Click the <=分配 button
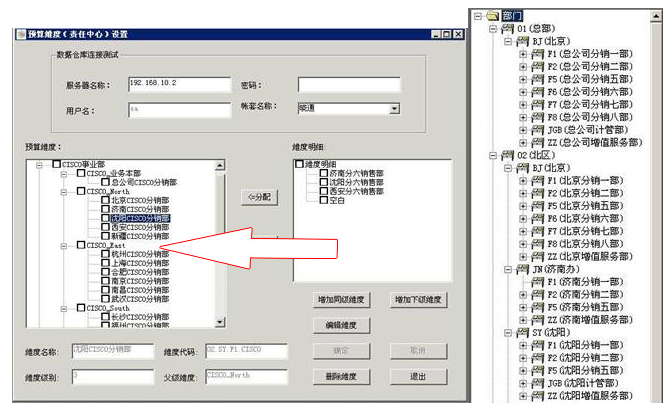The image size is (668, 410). [x=259, y=197]
